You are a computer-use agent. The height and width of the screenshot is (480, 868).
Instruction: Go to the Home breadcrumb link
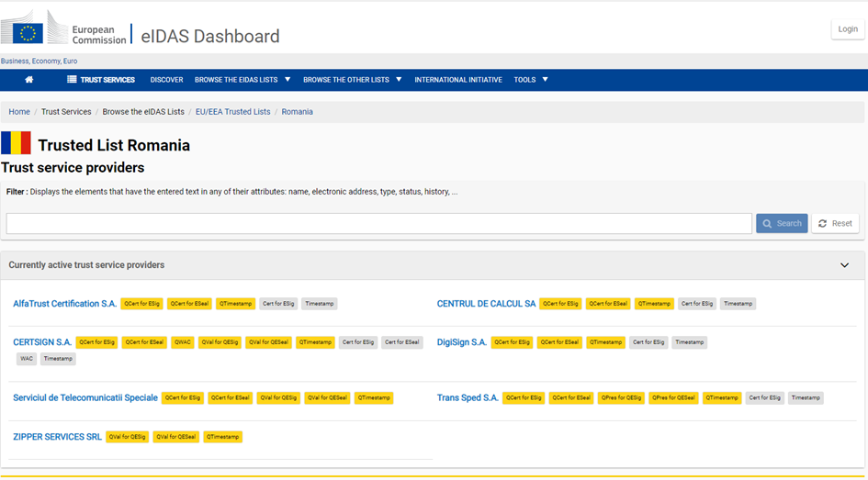click(x=19, y=112)
